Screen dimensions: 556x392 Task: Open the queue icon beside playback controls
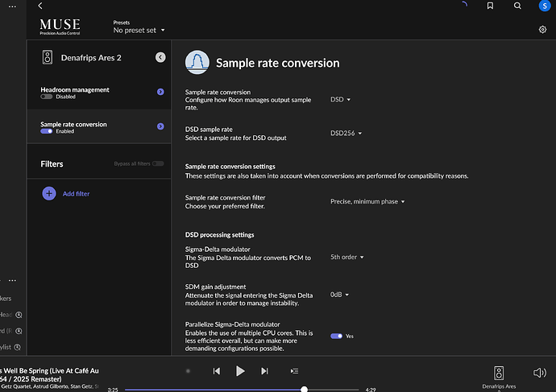[294, 371]
